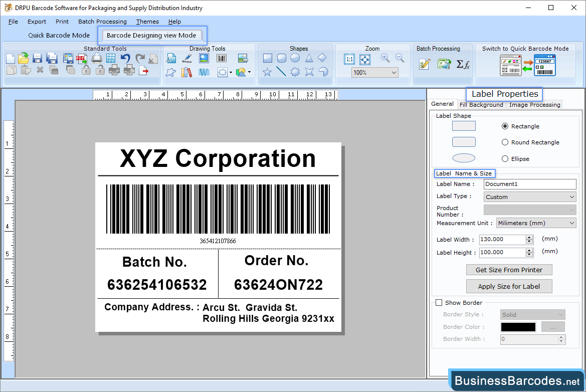Open batch processing edit list icon
This screenshot has height=392, width=586.
[425, 64]
